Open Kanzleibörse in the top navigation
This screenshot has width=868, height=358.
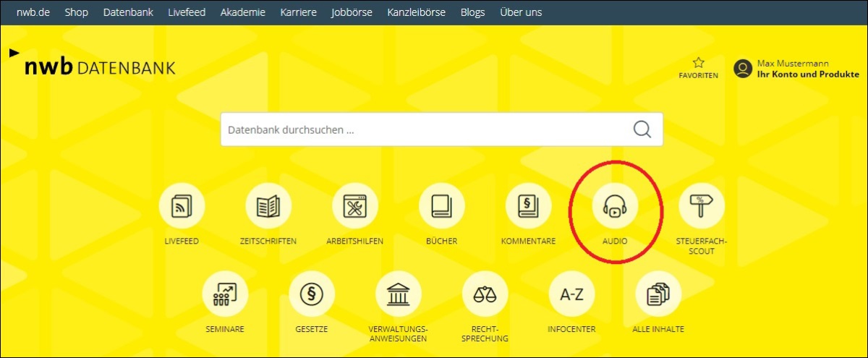click(417, 12)
